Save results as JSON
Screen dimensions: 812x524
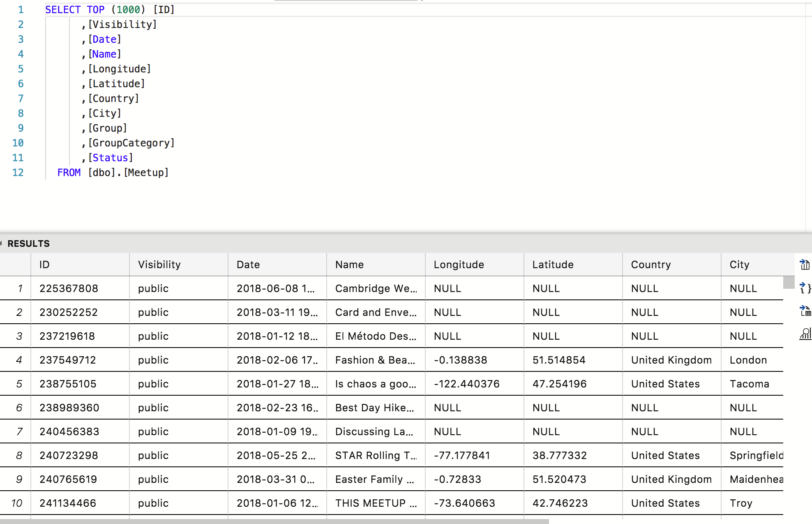[x=804, y=288]
